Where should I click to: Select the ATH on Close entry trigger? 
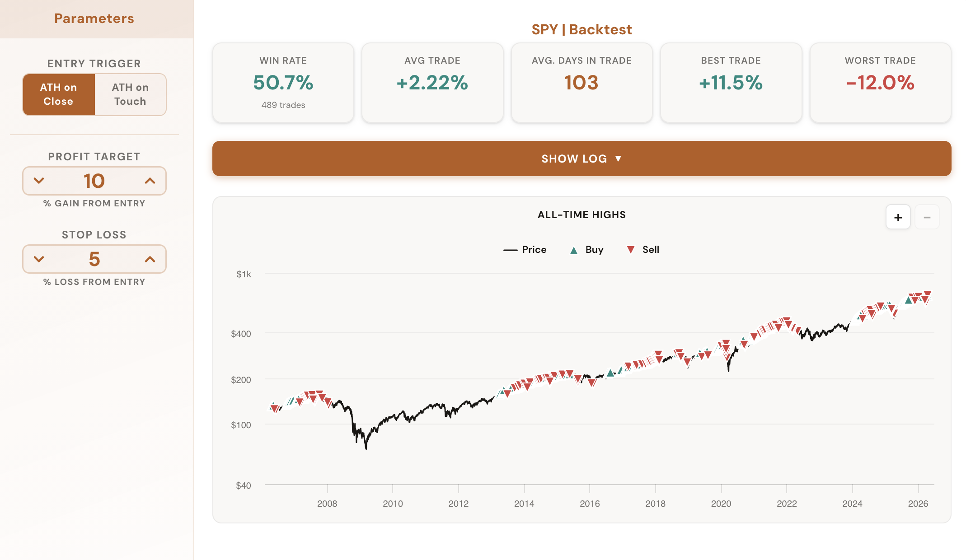click(58, 94)
